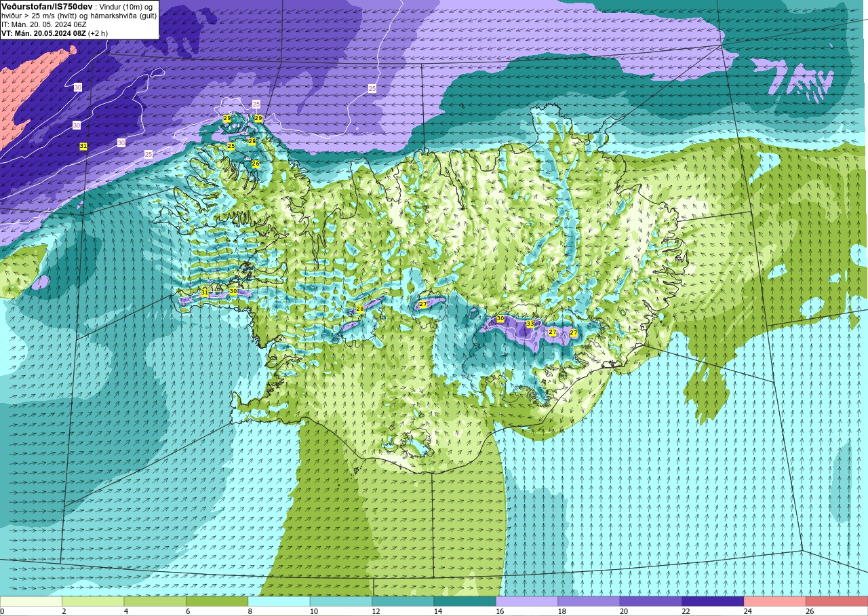Click the 6–8 m/s olive green swatch
Viewport: 868px width, 616px height.
click(x=217, y=601)
